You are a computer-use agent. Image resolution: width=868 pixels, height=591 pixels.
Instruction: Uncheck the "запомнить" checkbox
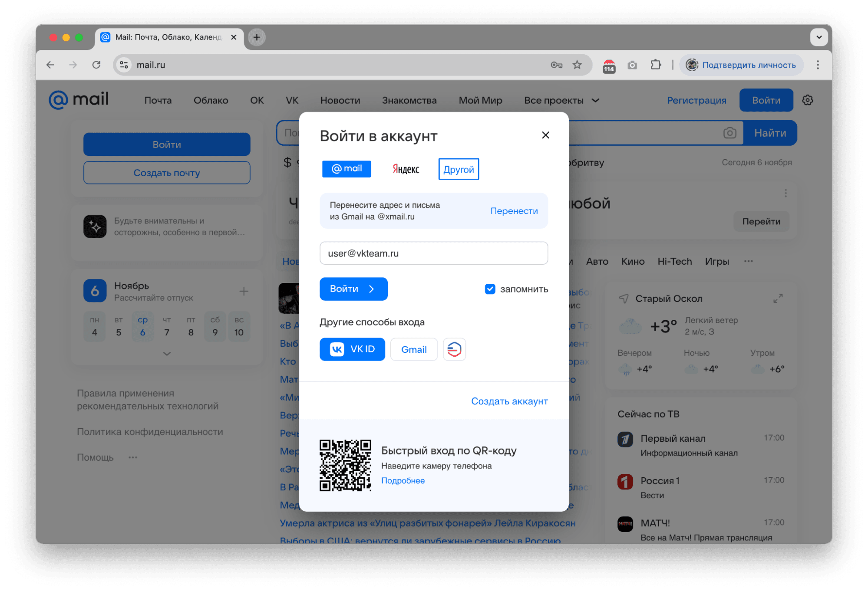tap(490, 289)
